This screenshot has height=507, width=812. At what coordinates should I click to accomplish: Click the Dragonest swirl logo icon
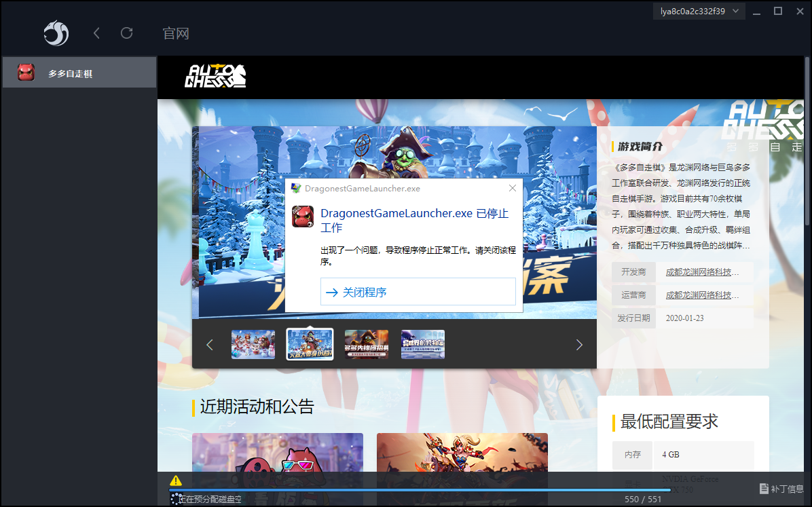56,33
